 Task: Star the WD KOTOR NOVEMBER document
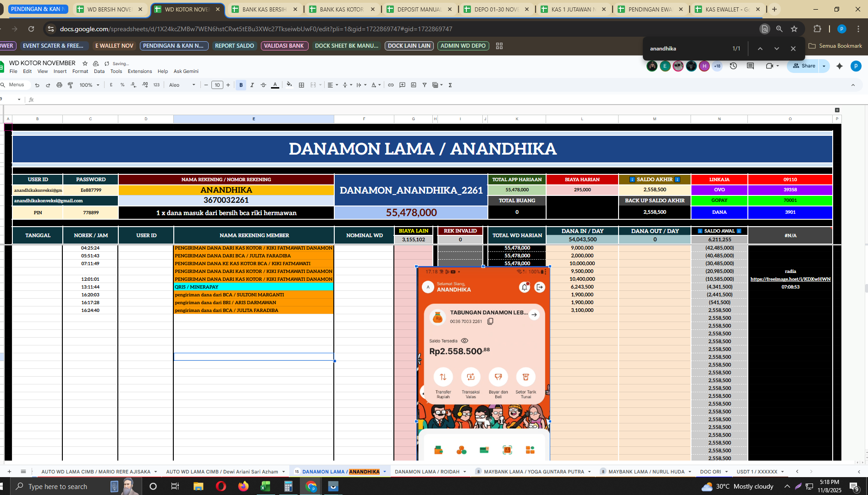(x=85, y=63)
